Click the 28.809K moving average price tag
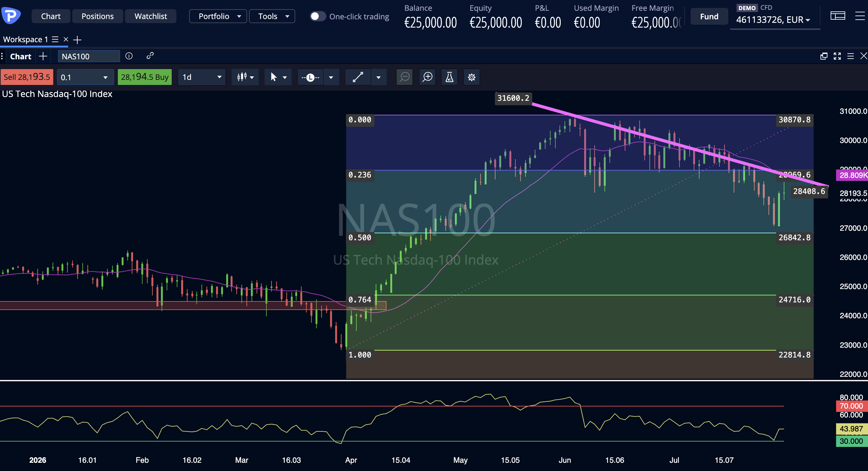The height and width of the screenshot is (471, 868). click(852, 175)
